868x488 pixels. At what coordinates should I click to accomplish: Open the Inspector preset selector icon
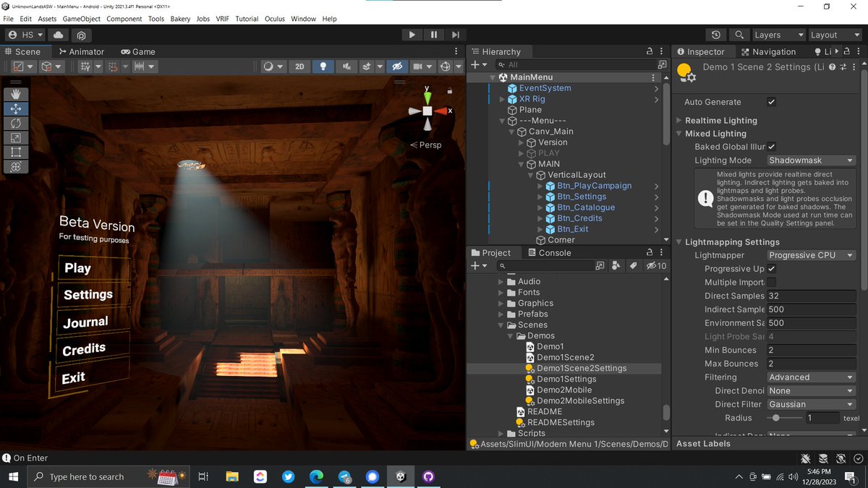pos(843,67)
